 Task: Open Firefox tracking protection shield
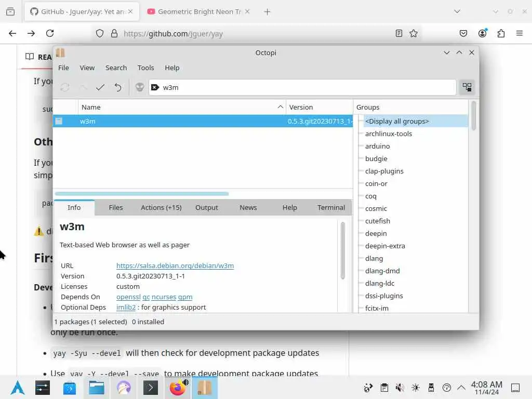click(x=99, y=33)
